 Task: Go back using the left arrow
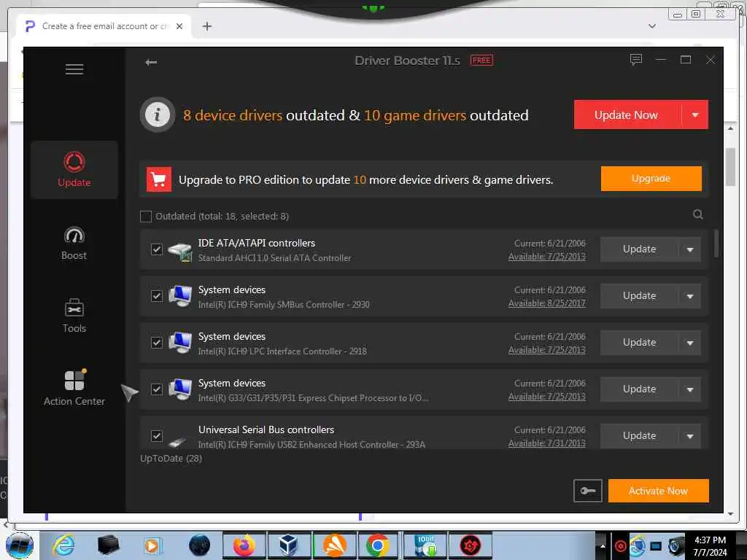pos(151,62)
